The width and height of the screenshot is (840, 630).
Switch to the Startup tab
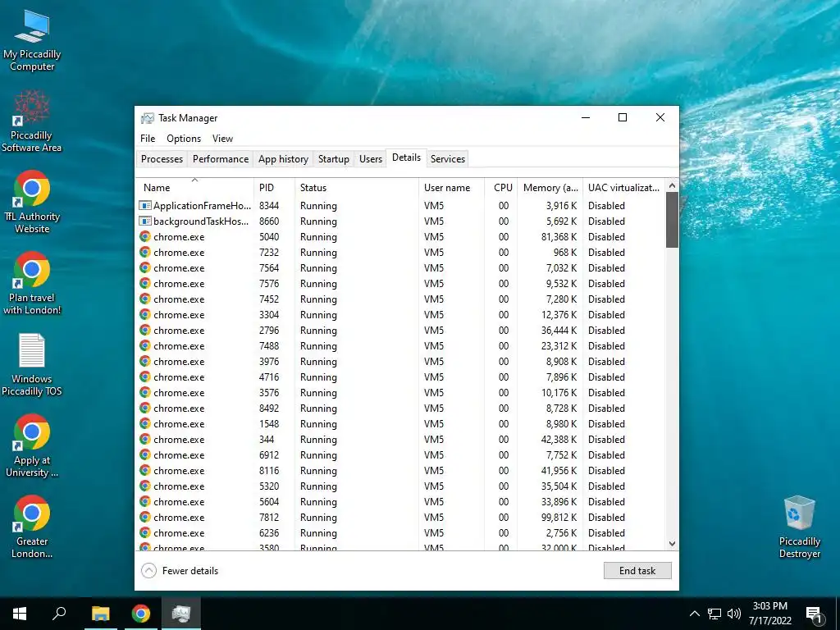(334, 159)
